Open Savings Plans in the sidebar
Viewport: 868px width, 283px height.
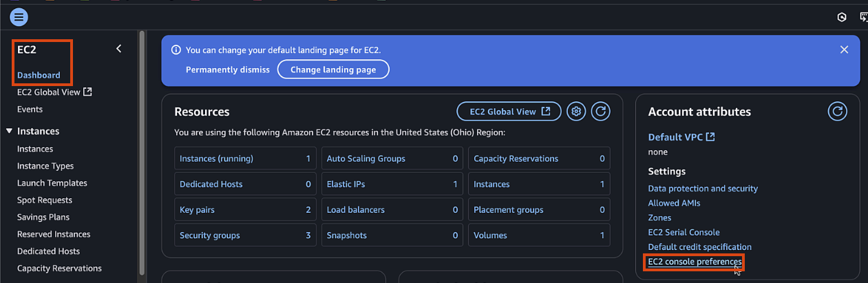click(43, 217)
